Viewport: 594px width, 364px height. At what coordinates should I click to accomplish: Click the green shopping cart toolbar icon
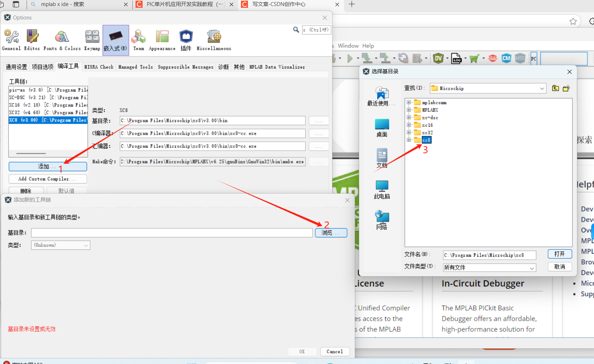click(474, 58)
